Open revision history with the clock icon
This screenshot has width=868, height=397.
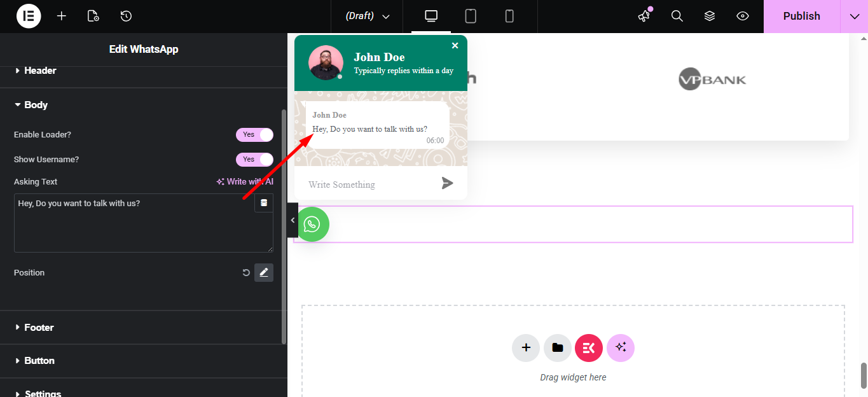tap(125, 16)
